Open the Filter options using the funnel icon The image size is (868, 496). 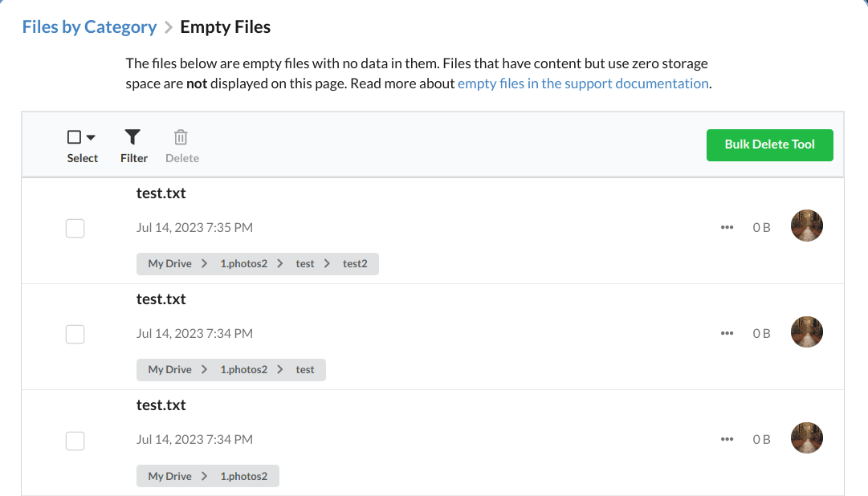coord(133,136)
